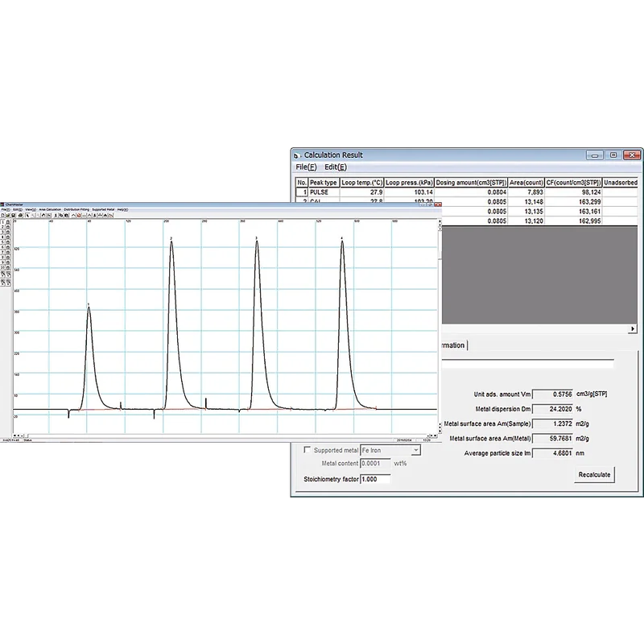Click the CF(count/cm3[STP]) column header
Viewport: 644px width, 644px height.
pyautogui.click(x=573, y=183)
